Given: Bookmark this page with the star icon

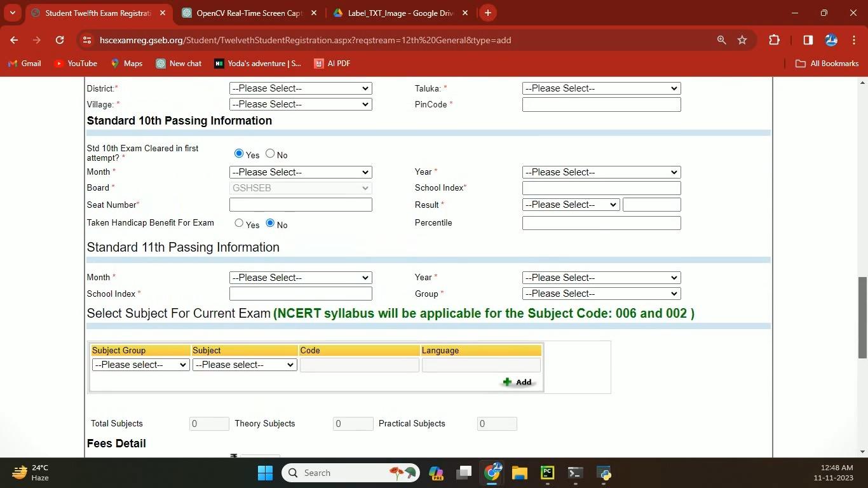Looking at the screenshot, I should click(x=742, y=40).
